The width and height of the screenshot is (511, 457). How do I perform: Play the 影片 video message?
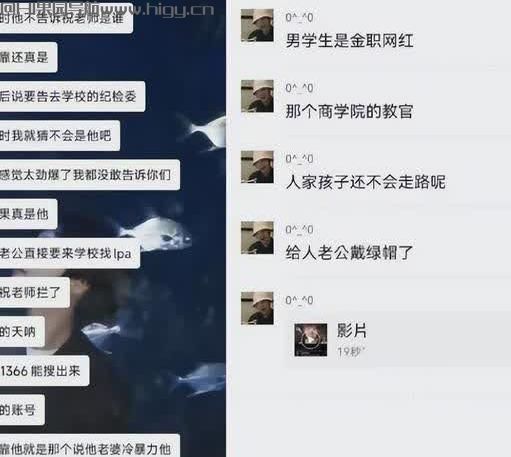pos(397,340)
